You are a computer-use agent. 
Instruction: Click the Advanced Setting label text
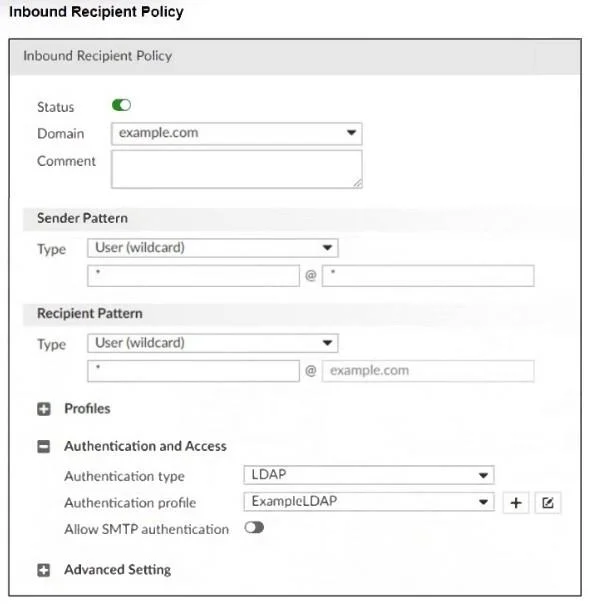(x=117, y=570)
